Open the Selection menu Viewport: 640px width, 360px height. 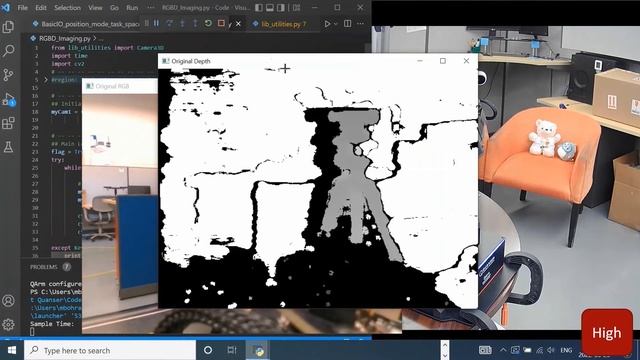click(x=67, y=8)
